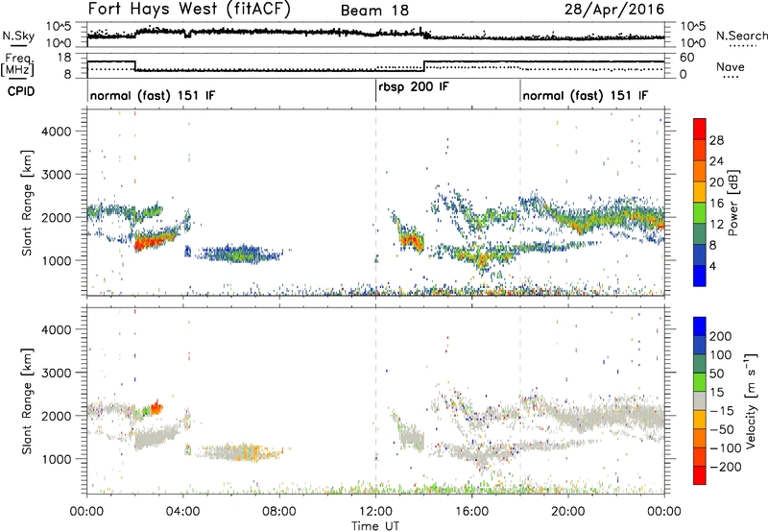
Task: Click the red bottom of the velocity color bar
Action: pos(700,475)
